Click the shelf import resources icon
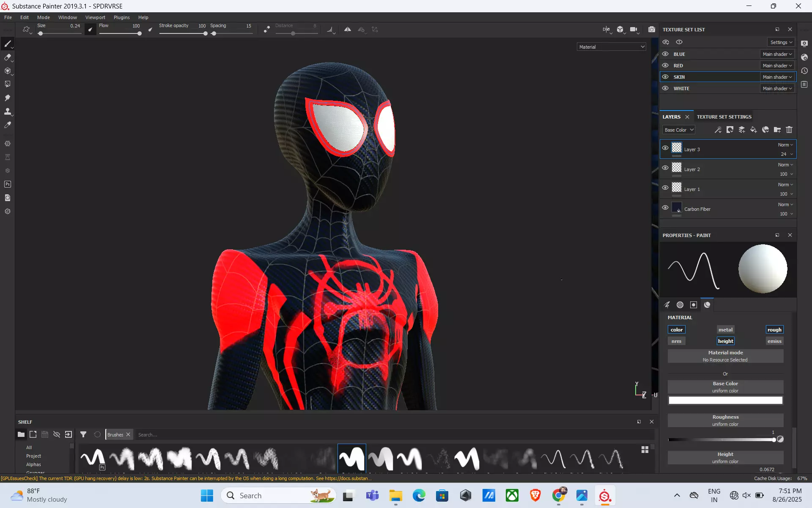This screenshot has height=508, width=812. pos(69,434)
